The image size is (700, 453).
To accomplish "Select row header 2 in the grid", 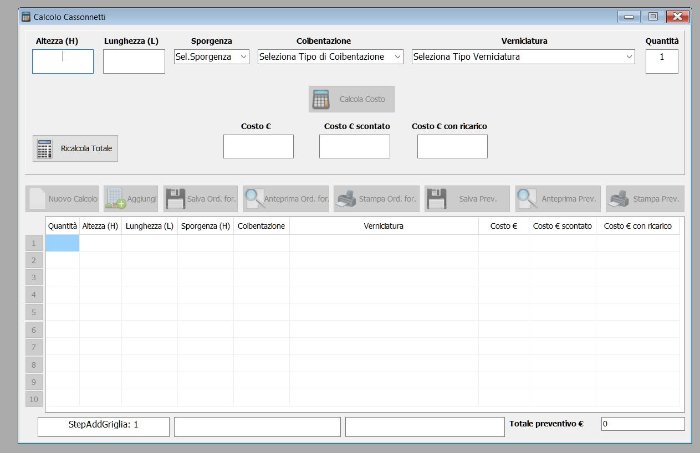I will pyautogui.click(x=34, y=260).
